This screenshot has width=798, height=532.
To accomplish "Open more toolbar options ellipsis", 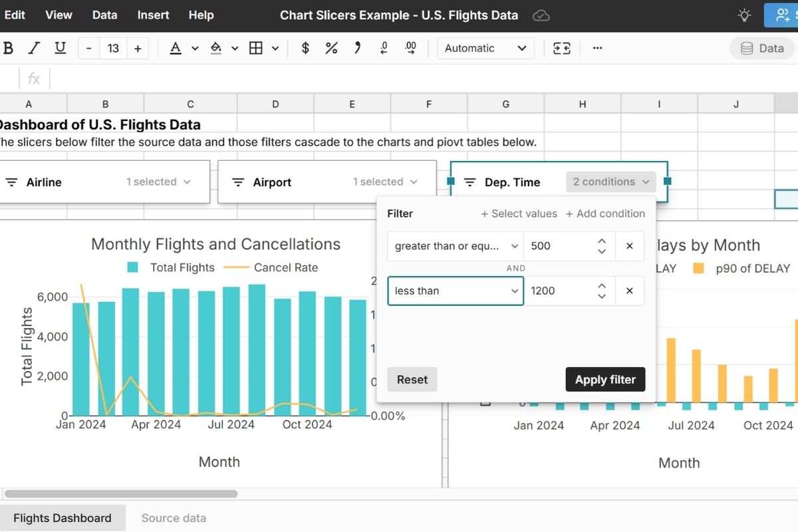I will pos(597,48).
